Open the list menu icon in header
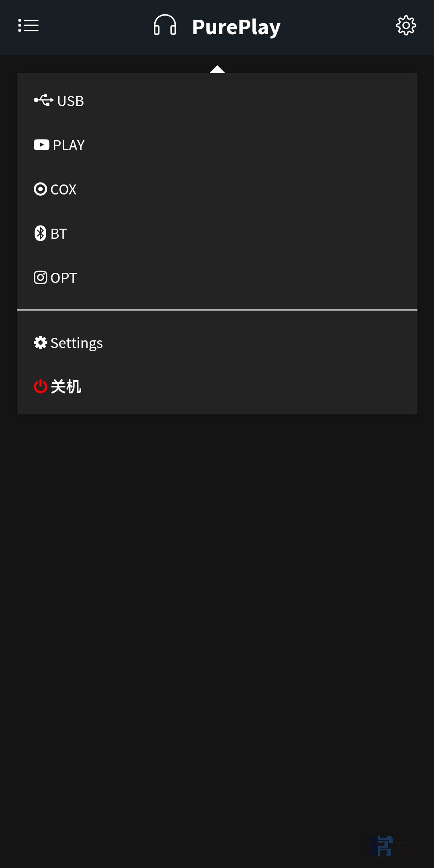Image resolution: width=434 pixels, height=868 pixels. 28,25
